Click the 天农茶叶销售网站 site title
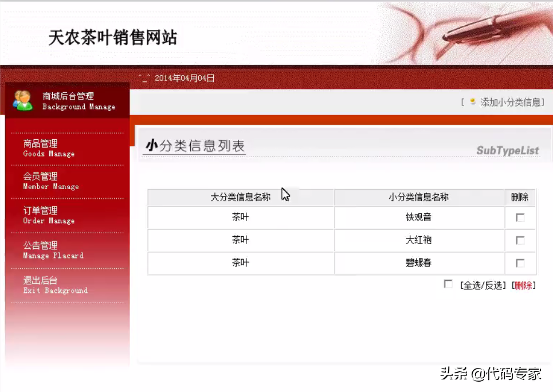 pyautogui.click(x=113, y=37)
